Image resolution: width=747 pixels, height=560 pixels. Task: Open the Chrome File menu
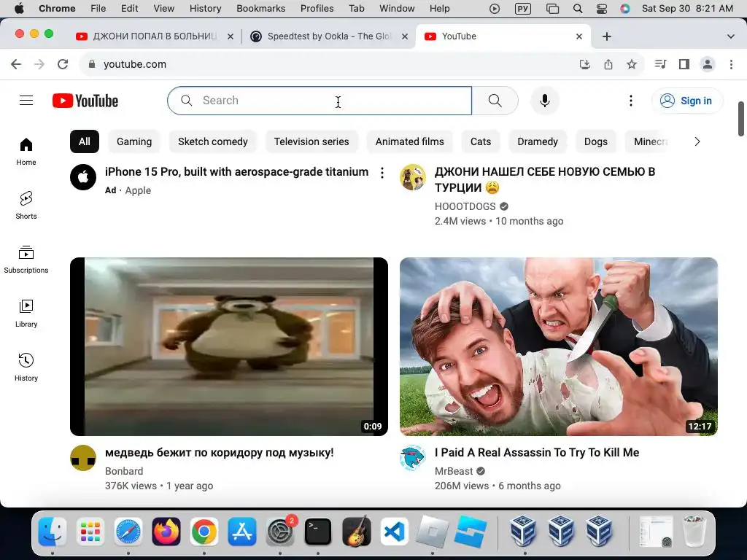point(98,9)
